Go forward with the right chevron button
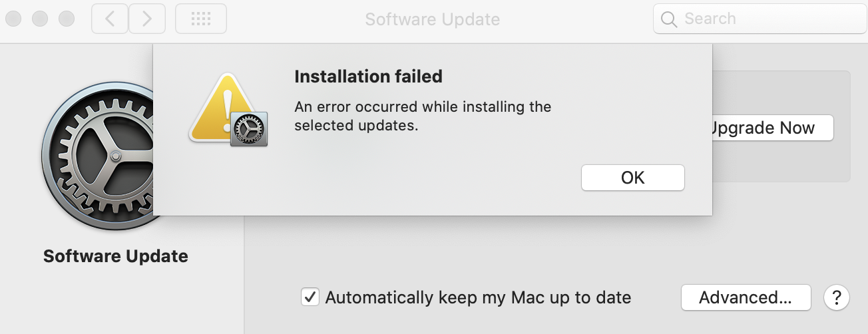 [x=147, y=19]
